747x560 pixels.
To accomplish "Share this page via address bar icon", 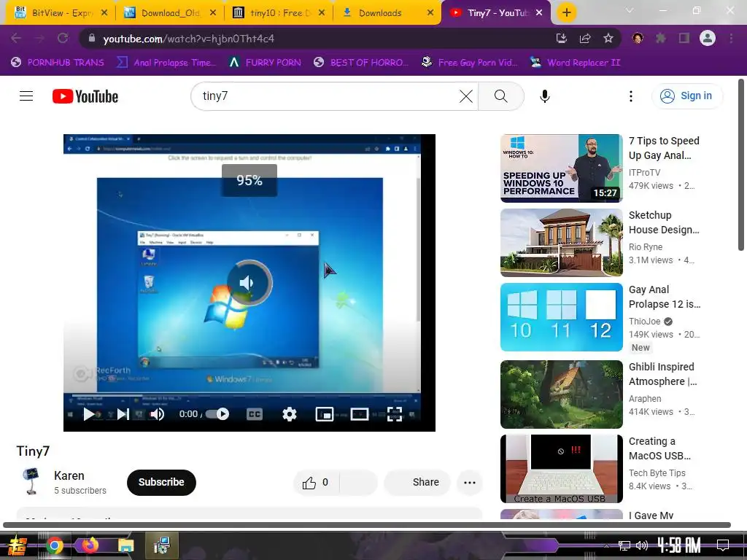I will point(585,38).
